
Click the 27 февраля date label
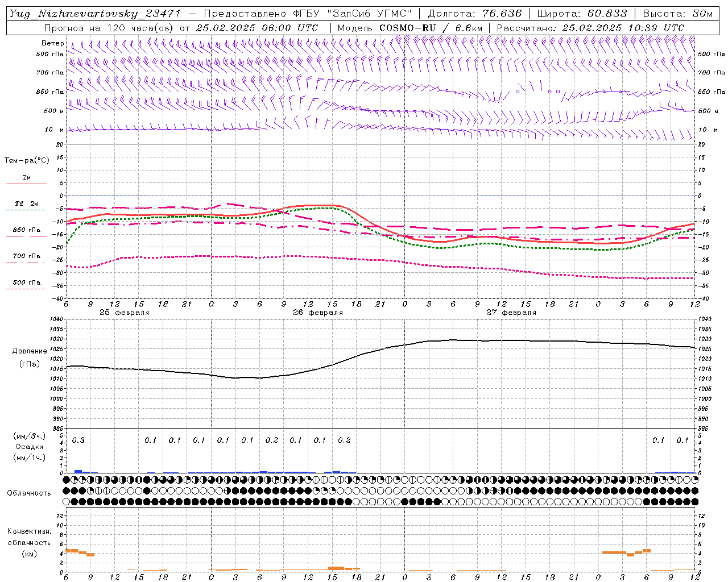point(511,313)
